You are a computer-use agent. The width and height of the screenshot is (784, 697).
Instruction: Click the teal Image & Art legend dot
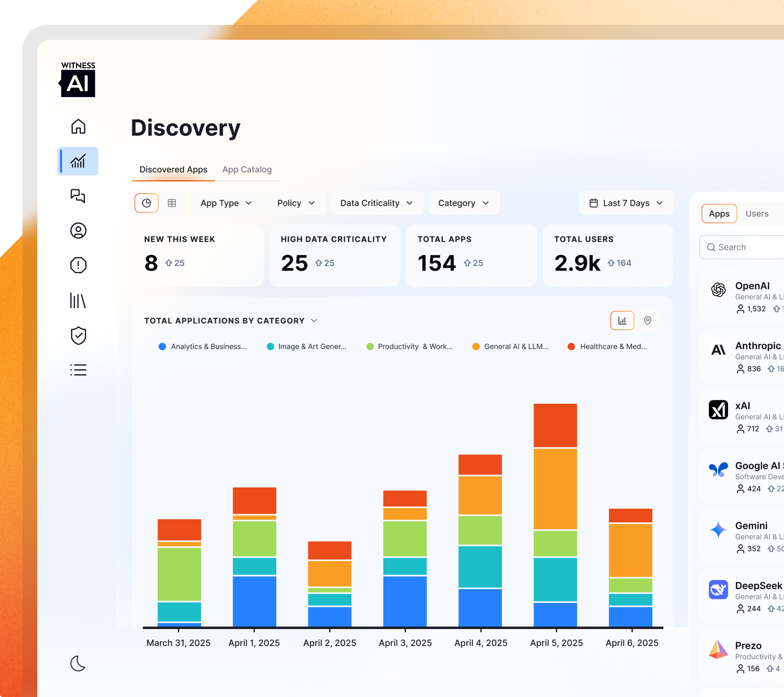coord(270,346)
